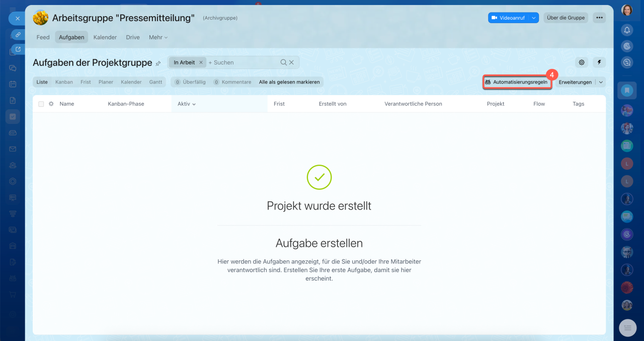This screenshot has height=341, width=644.
Task: Open the bookmark icon in right sidebar
Action: 627,91
